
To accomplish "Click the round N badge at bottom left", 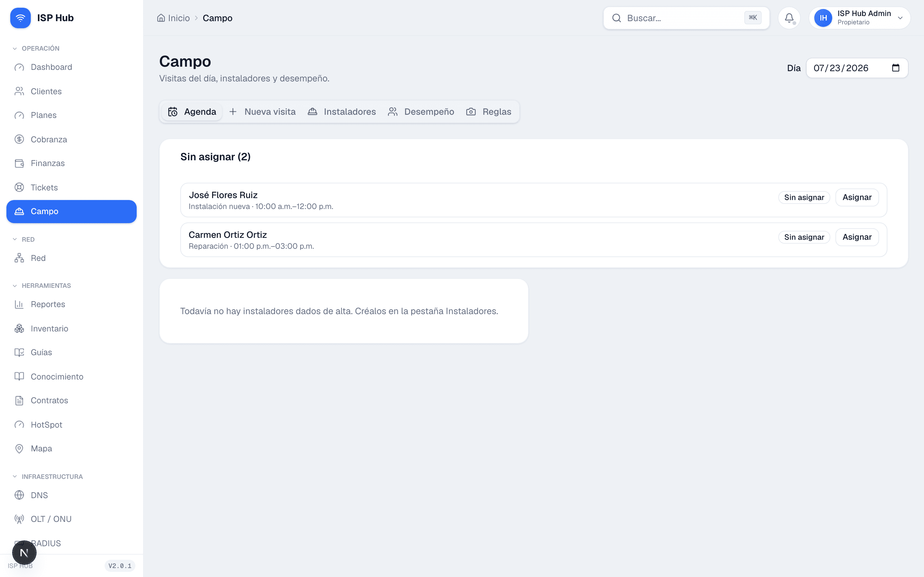I will coord(24,553).
